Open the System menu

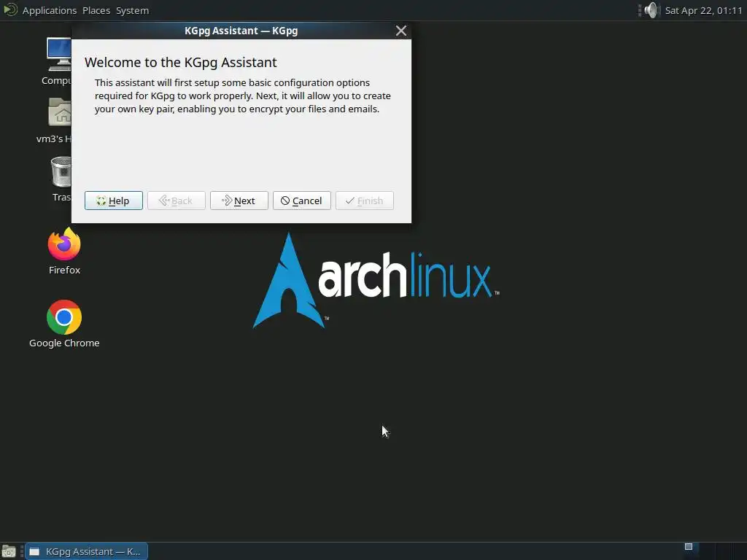click(133, 10)
